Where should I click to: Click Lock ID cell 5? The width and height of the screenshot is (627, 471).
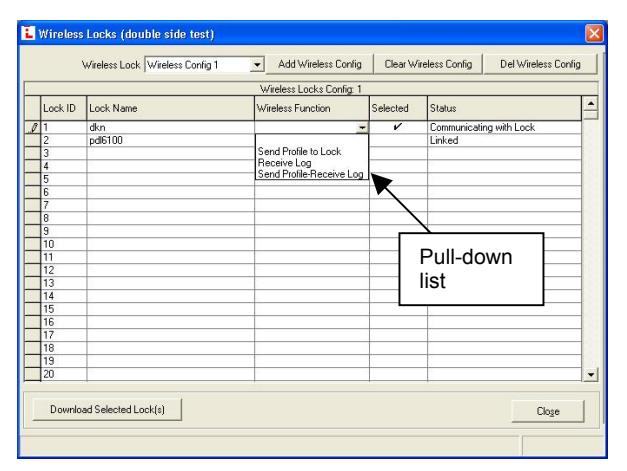click(64, 179)
